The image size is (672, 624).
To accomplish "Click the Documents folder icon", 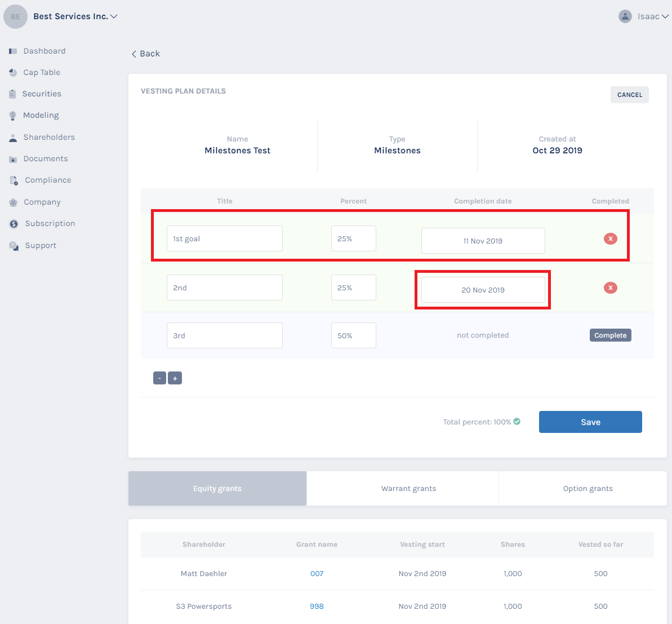I will pos(13,159).
